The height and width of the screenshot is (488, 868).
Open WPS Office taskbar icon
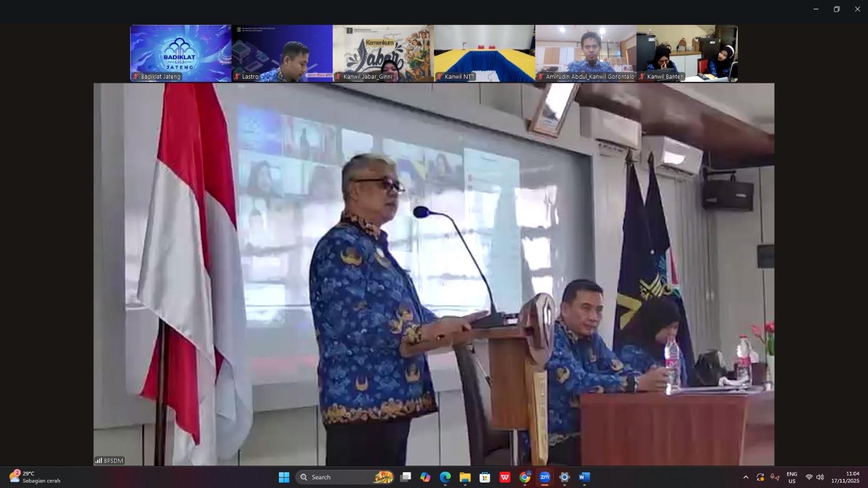click(x=505, y=477)
